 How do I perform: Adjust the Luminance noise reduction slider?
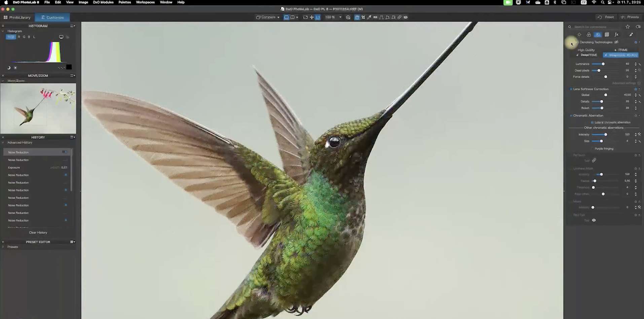[603, 64]
